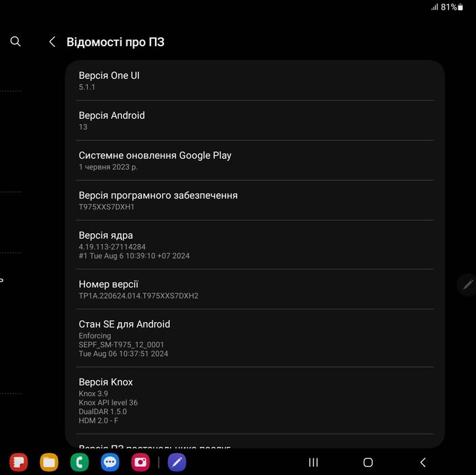
Task: Tap the SEPF_SM-T975_12_0001 line
Action: pyautogui.click(x=121, y=345)
